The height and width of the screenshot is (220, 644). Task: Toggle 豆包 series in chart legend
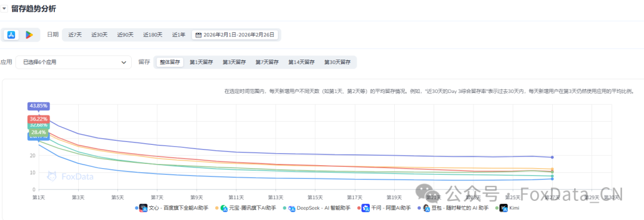tap(453, 209)
